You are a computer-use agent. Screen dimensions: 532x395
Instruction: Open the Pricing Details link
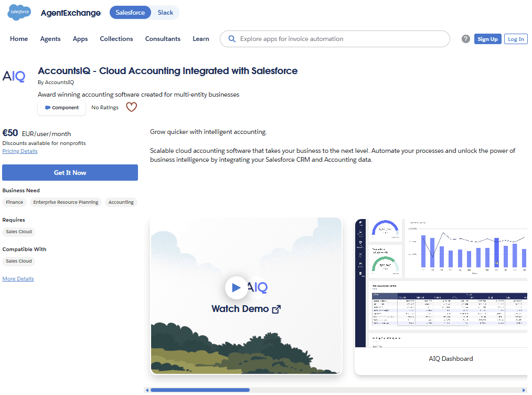pos(20,151)
